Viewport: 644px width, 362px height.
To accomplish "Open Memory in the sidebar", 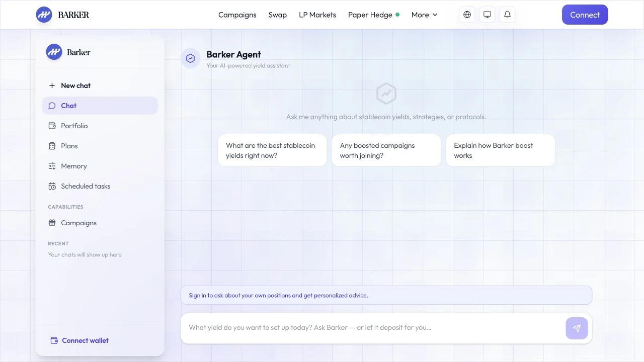I will point(100,166).
